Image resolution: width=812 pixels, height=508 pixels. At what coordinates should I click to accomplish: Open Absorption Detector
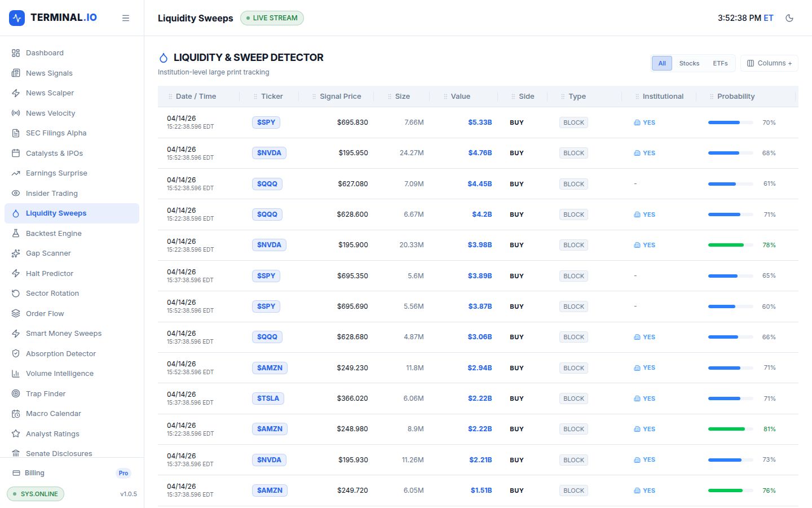pyautogui.click(x=72, y=353)
